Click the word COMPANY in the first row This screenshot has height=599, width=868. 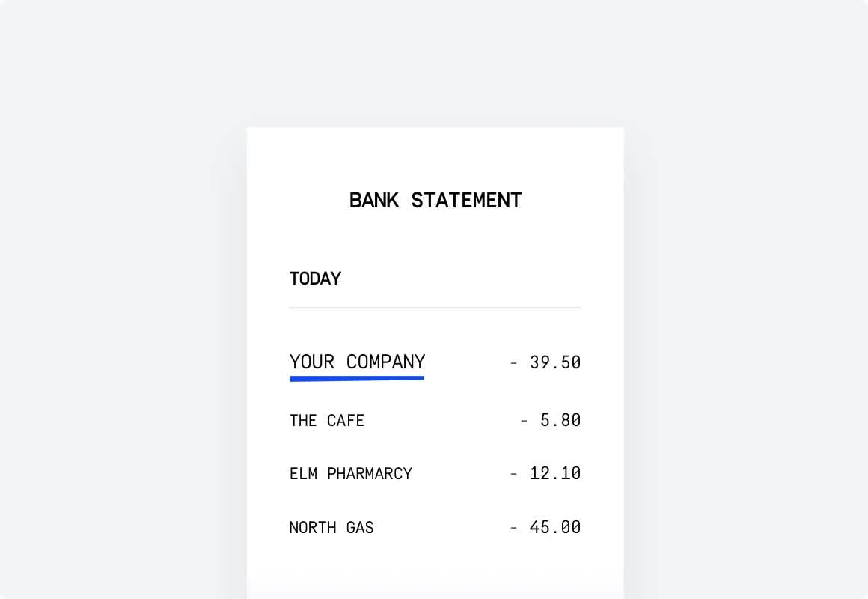coord(385,362)
